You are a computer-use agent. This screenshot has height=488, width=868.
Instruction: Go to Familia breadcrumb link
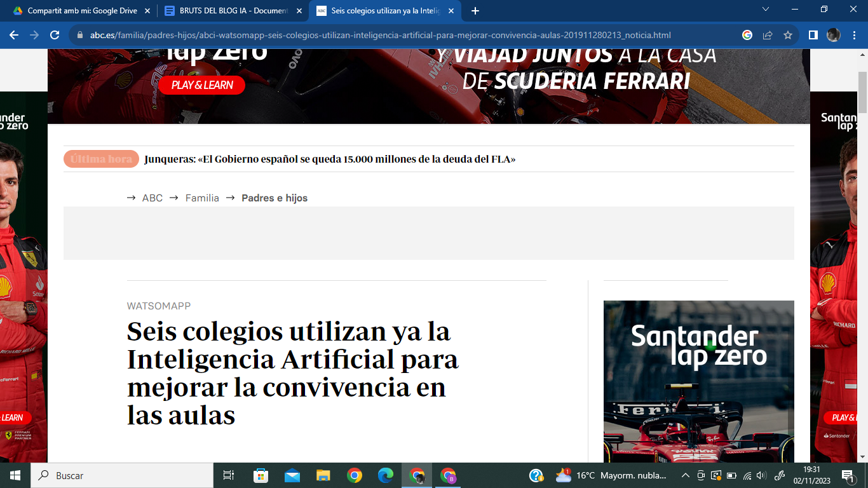(202, 198)
